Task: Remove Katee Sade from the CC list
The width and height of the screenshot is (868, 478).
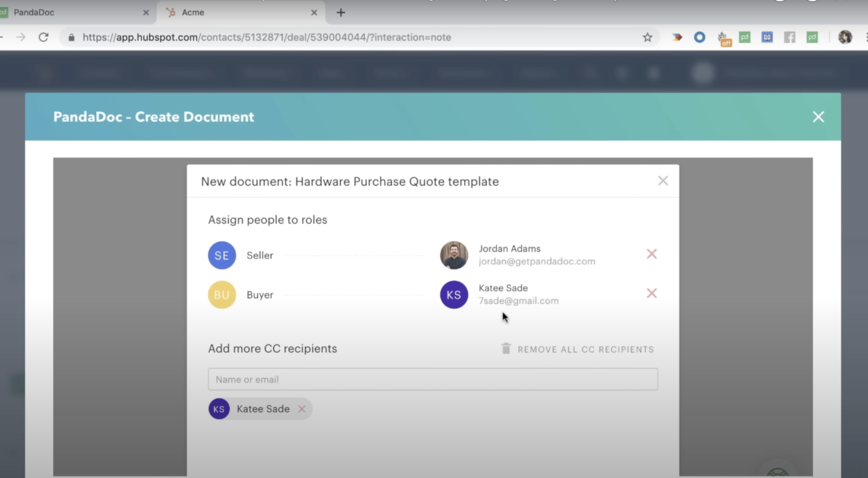Action: point(302,409)
